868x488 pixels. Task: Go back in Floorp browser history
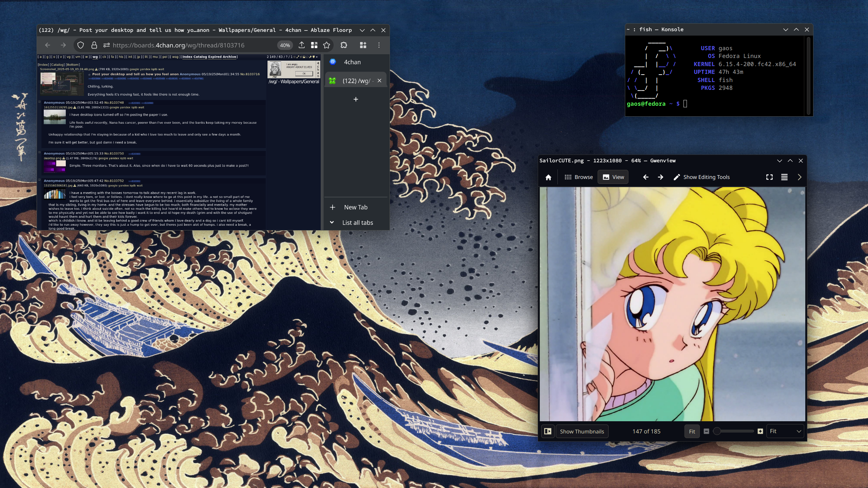[47, 45]
